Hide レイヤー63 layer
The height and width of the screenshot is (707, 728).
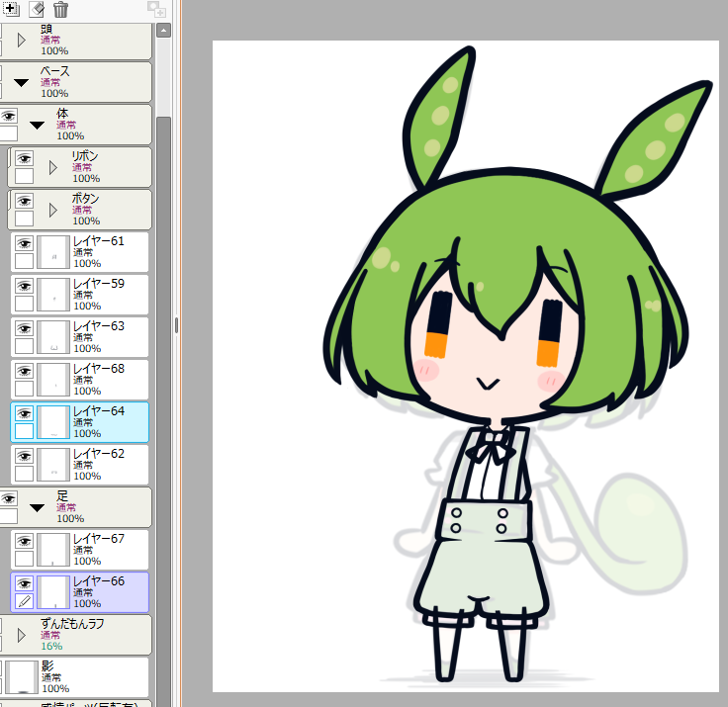point(24,328)
